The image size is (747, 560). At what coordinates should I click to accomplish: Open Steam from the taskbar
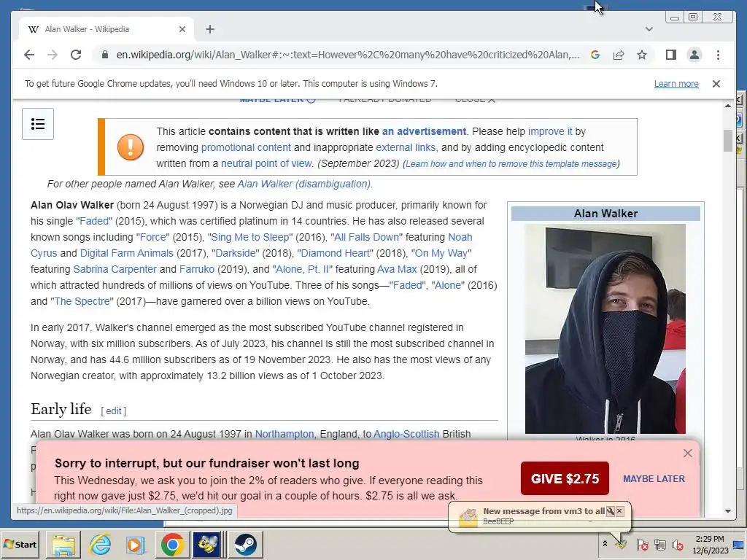pyautogui.click(x=245, y=544)
